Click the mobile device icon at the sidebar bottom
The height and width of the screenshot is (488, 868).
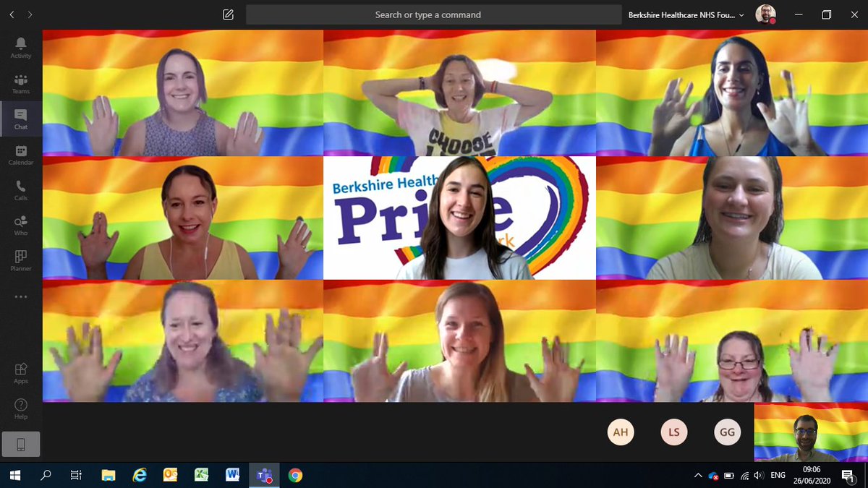coord(20,445)
